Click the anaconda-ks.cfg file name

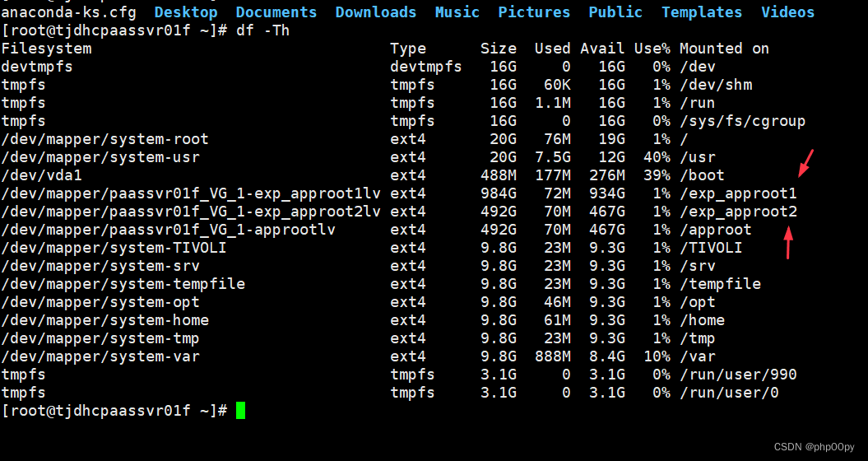click(x=68, y=12)
